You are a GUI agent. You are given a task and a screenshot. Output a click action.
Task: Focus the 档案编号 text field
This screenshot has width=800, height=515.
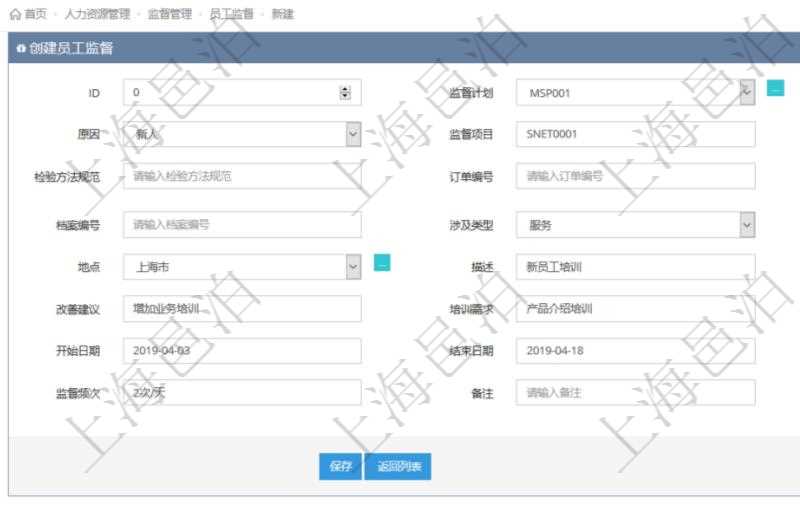(242, 225)
